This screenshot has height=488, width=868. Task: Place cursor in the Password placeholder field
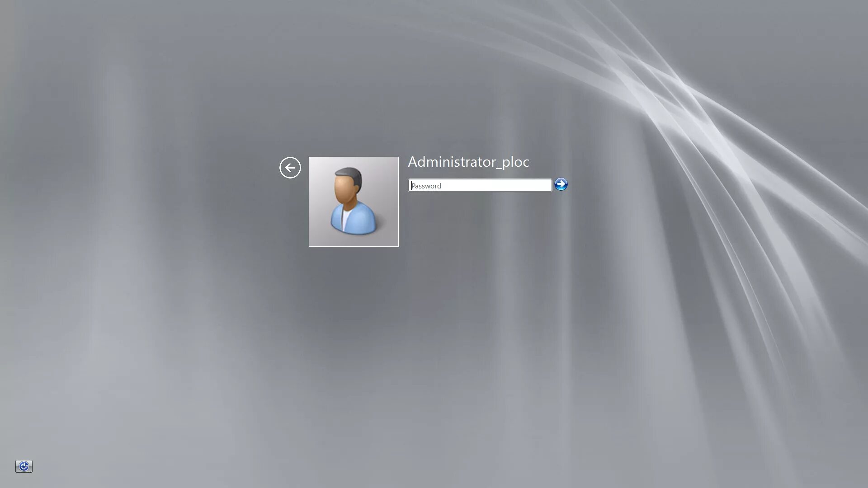coord(480,186)
